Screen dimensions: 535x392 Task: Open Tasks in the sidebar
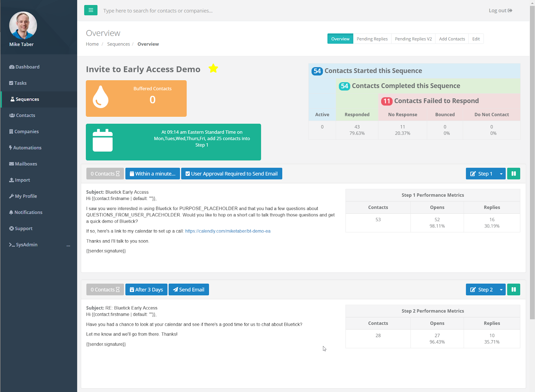point(18,83)
